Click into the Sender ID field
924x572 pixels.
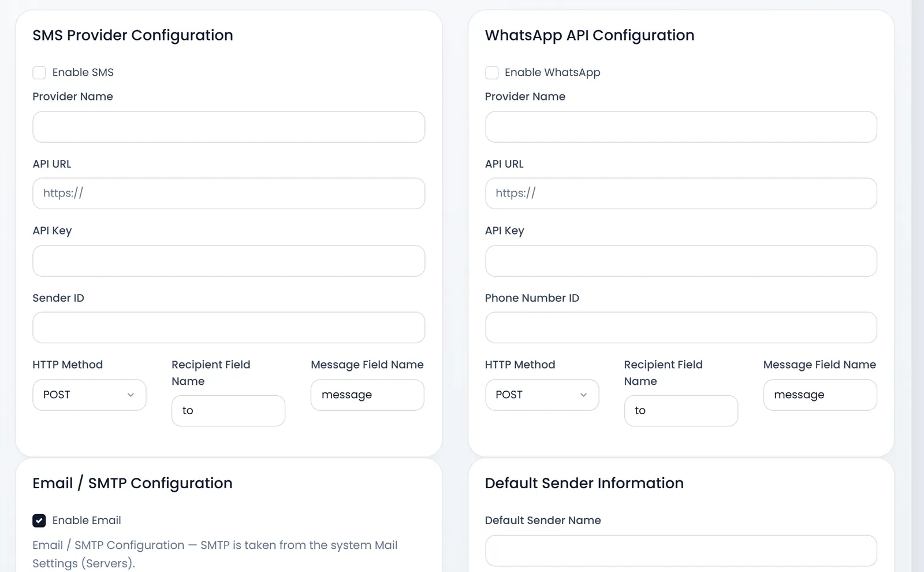click(229, 328)
